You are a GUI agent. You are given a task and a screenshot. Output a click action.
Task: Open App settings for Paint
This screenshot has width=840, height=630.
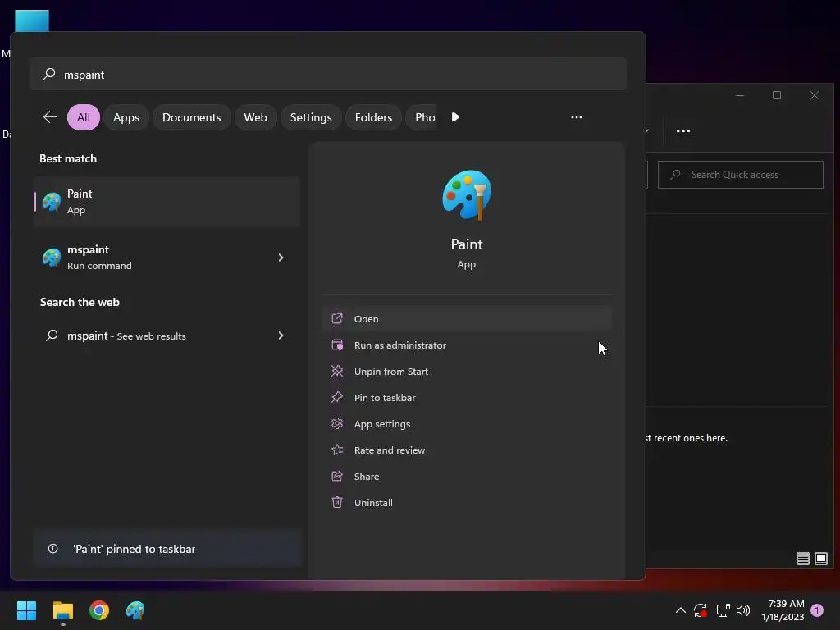point(467,424)
